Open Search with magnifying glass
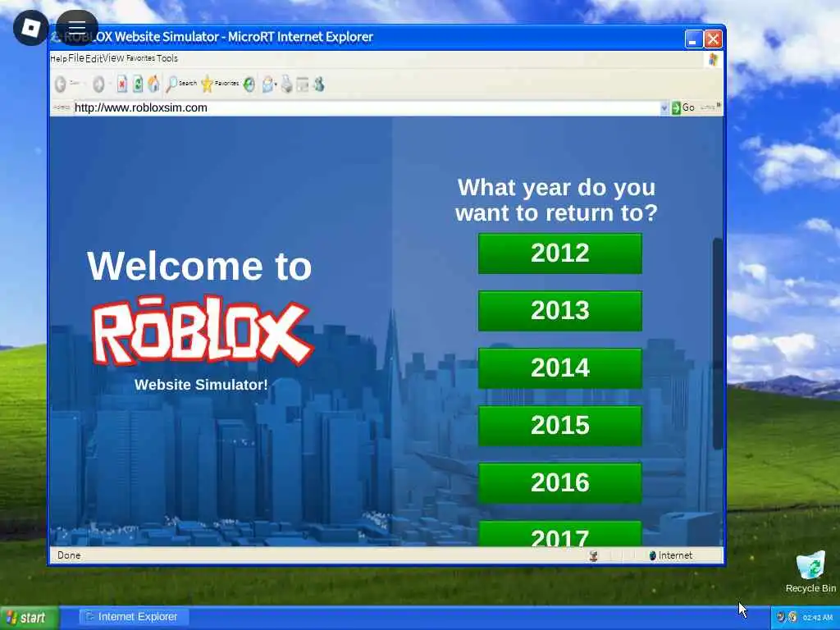Viewport: 840px width, 630px height. coord(181,84)
